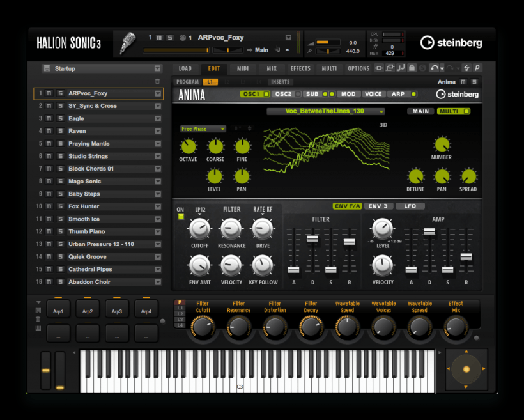Open program dropdown in top header

(288, 38)
